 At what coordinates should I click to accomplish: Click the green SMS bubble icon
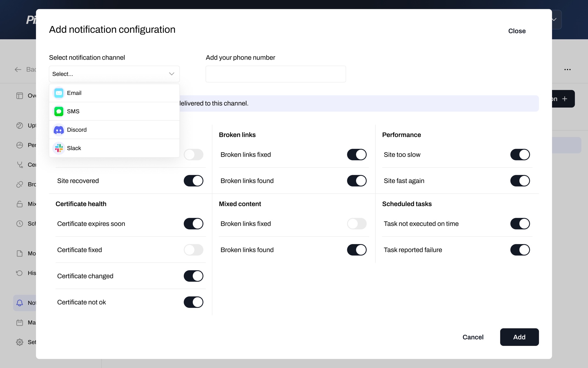(x=59, y=111)
